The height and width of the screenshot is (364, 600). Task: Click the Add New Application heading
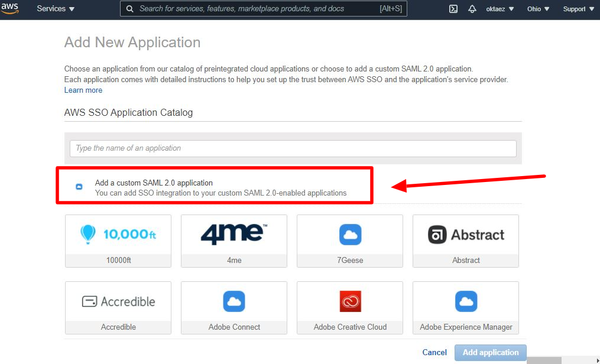132,43
